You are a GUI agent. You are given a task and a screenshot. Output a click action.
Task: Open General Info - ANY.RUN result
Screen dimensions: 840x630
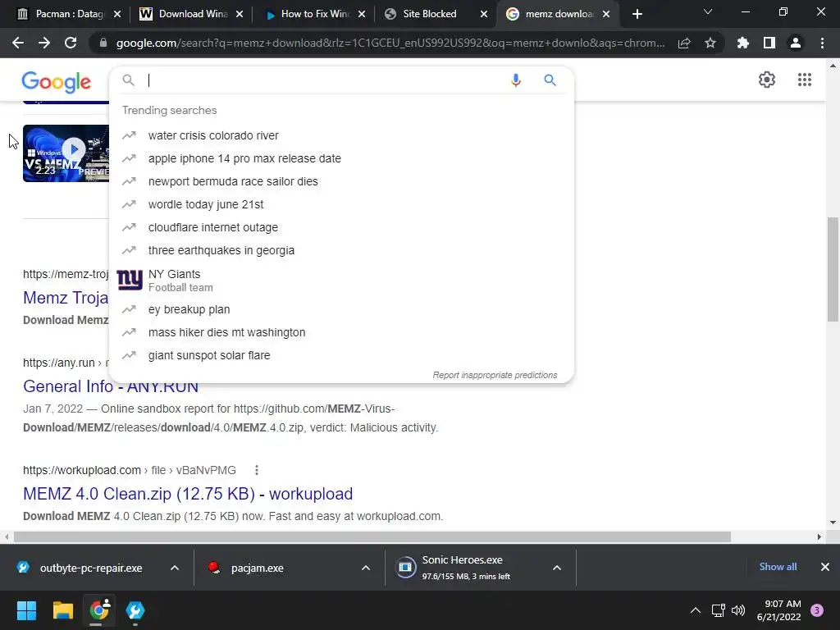tap(111, 386)
